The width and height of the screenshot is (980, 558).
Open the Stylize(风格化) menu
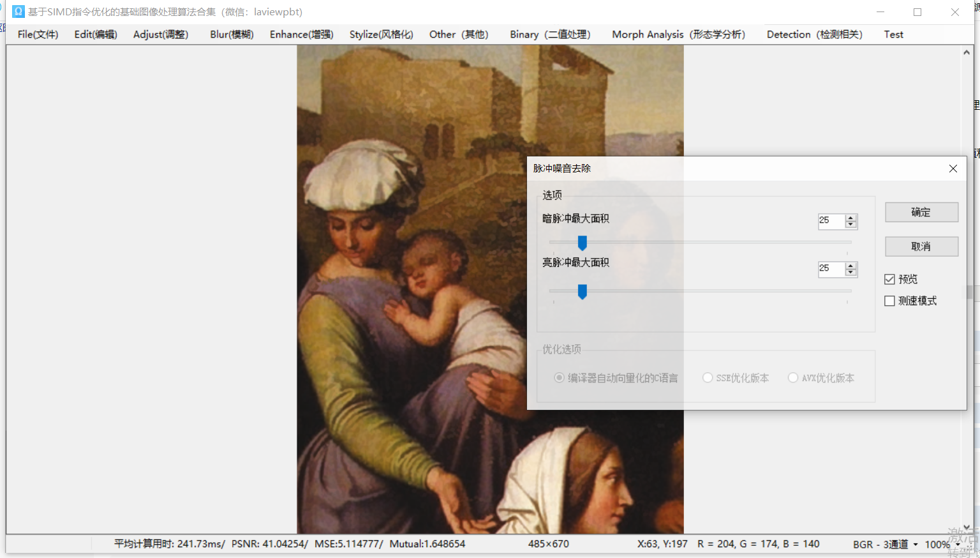(381, 34)
